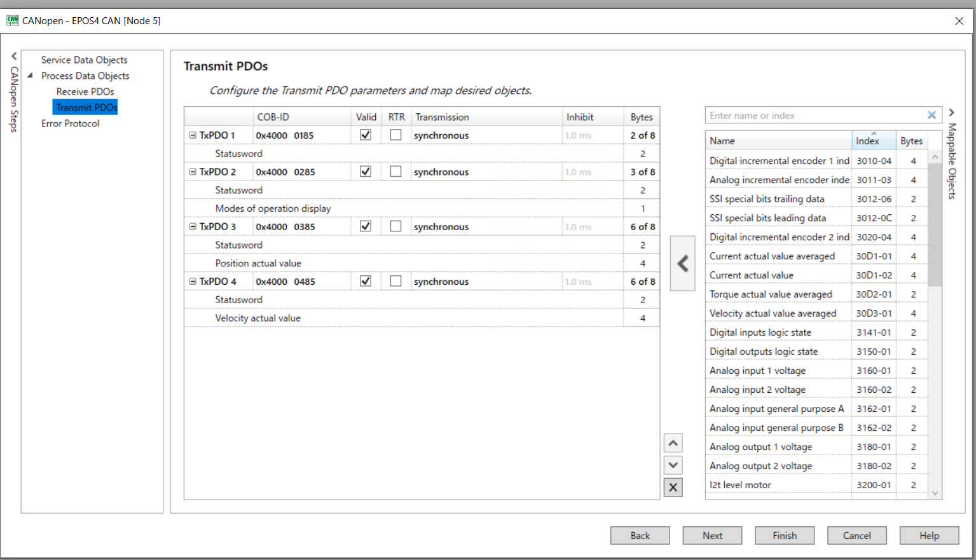Collapse the TxPDO 2 row
Screen dimensions: 976x560
coord(193,172)
